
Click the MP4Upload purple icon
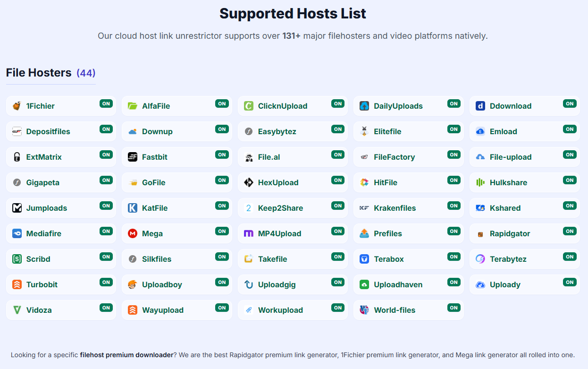click(x=249, y=233)
